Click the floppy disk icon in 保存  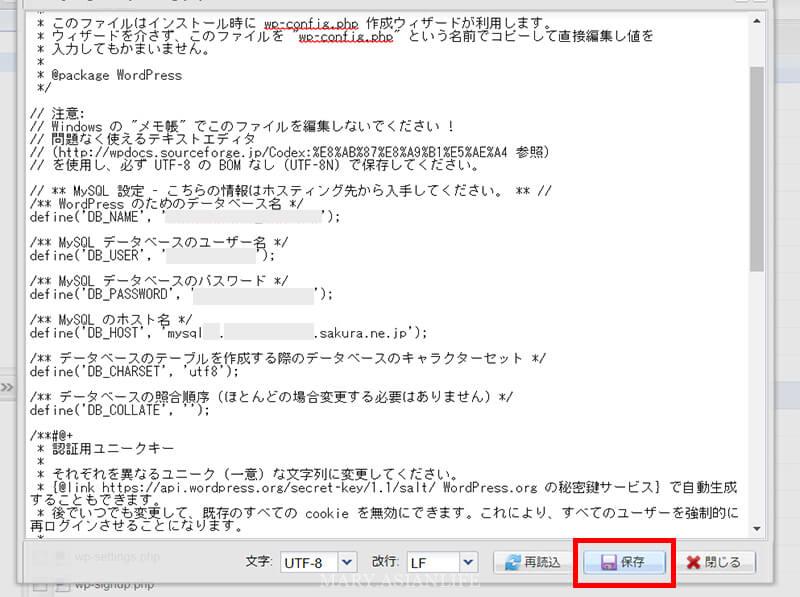[608, 562]
